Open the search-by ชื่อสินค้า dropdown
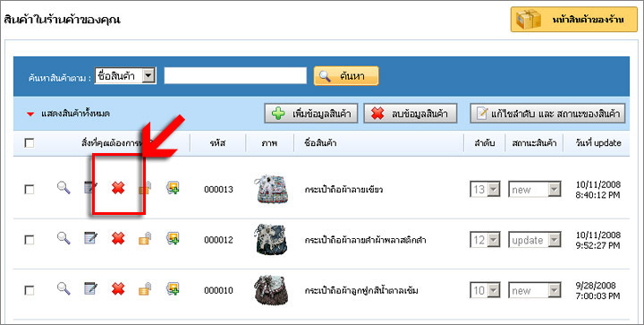 click(125, 76)
